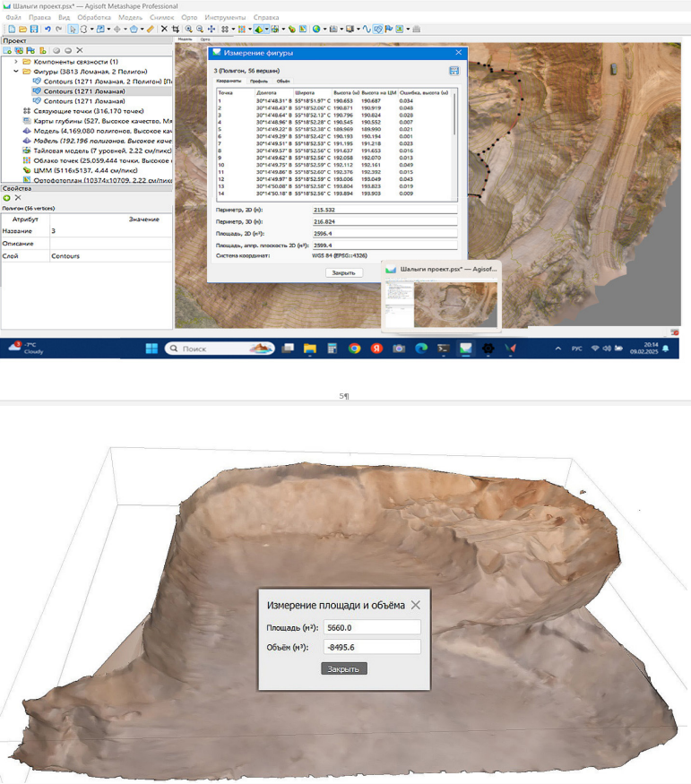The height and width of the screenshot is (784, 691).
Task: Click the Crop selection tool icon
Action: 176,29
